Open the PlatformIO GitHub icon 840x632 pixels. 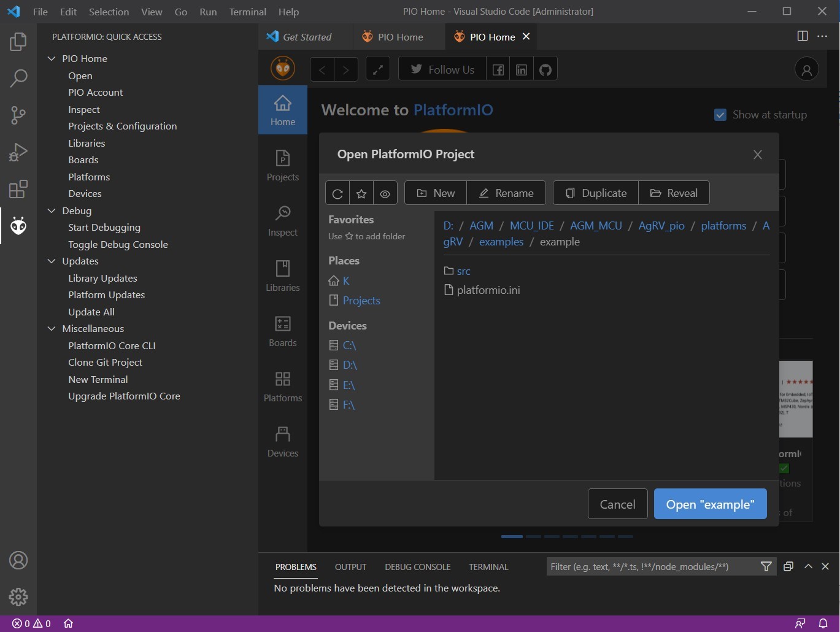(545, 69)
